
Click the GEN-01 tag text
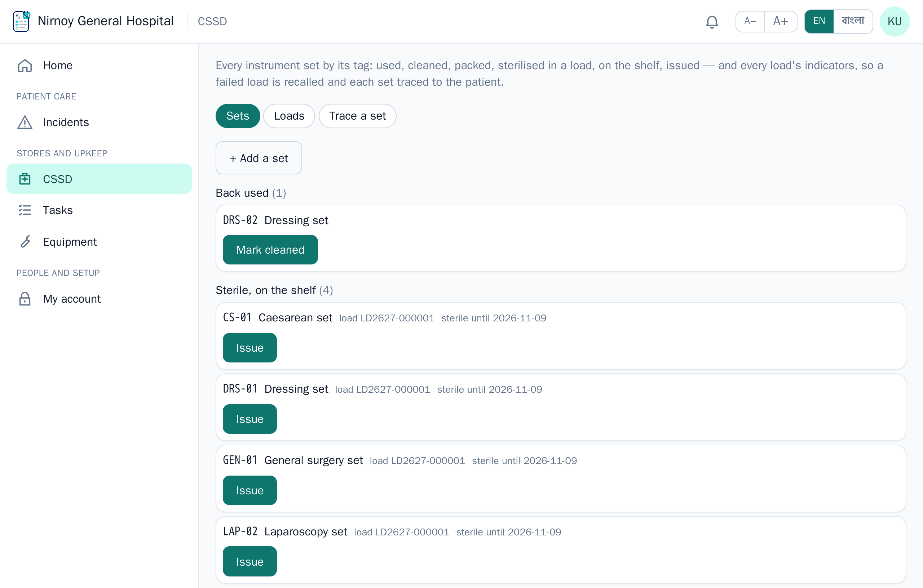click(240, 460)
